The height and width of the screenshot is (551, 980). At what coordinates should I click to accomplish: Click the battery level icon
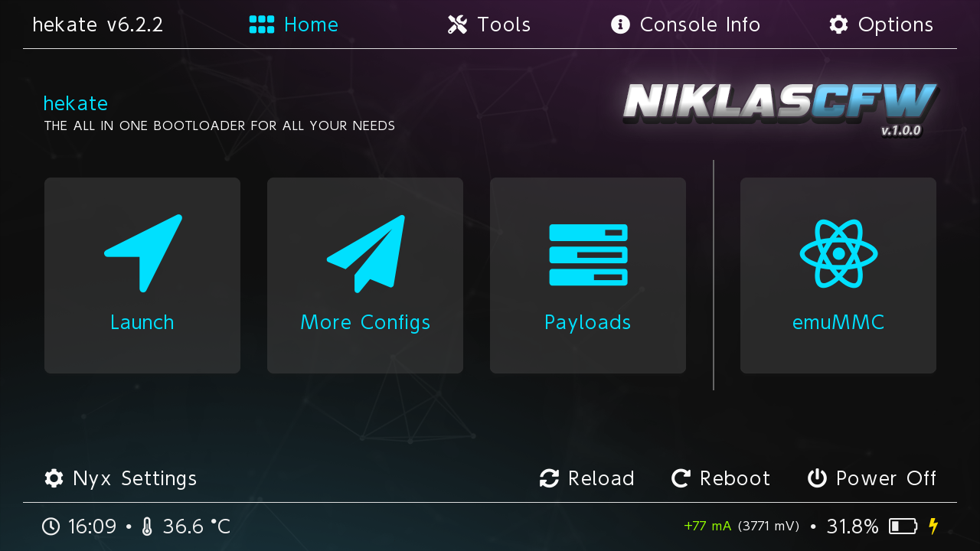pyautogui.click(x=903, y=526)
